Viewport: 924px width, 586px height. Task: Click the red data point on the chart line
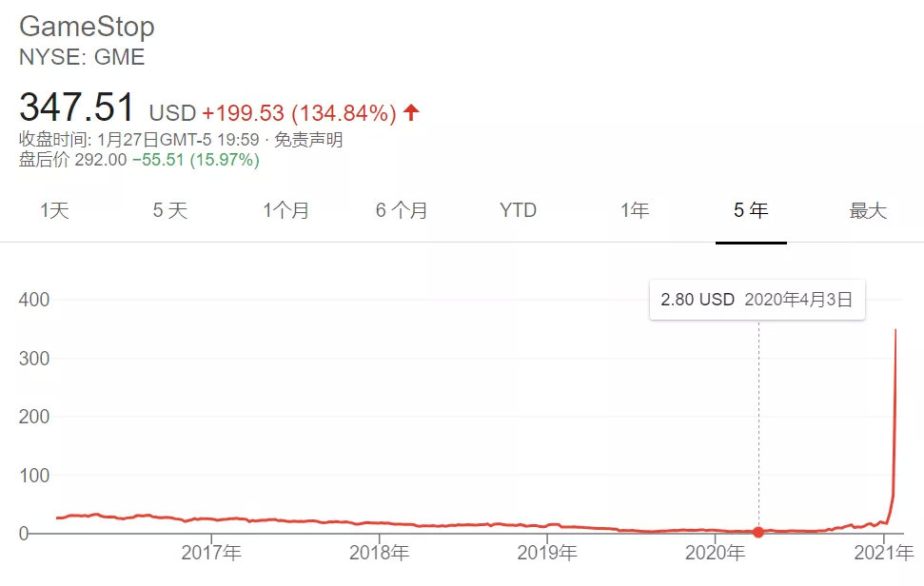[758, 532]
